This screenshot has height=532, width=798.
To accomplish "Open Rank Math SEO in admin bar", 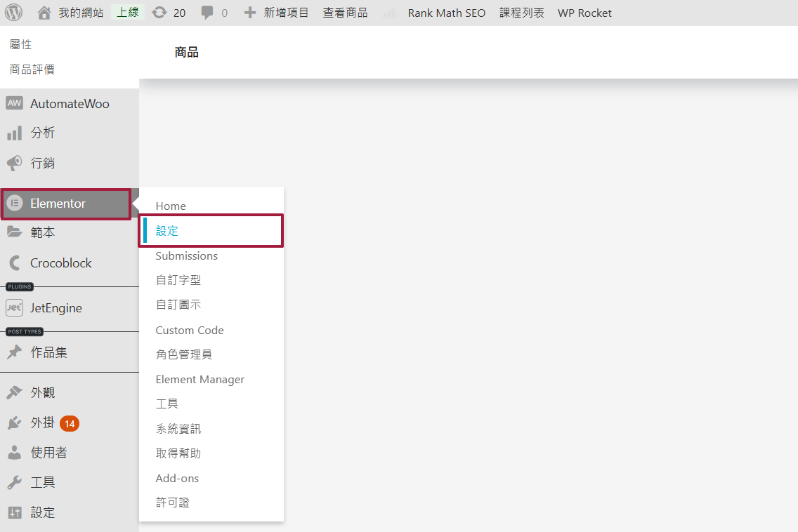I will click(446, 13).
